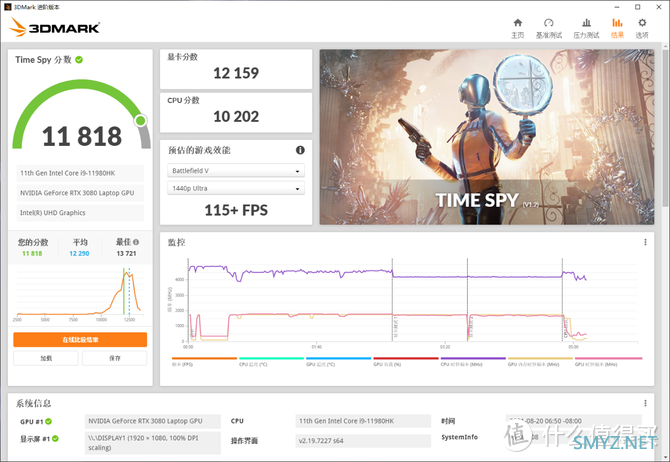This screenshot has height=462, width=670.
Task: Click the 加载 (Load) button
Action: pos(46,358)
